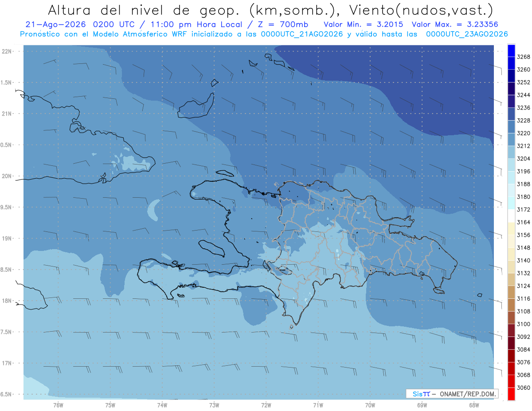Click the '3204' legend value
The height and width of the screenshot is (411, 532).
524,159
